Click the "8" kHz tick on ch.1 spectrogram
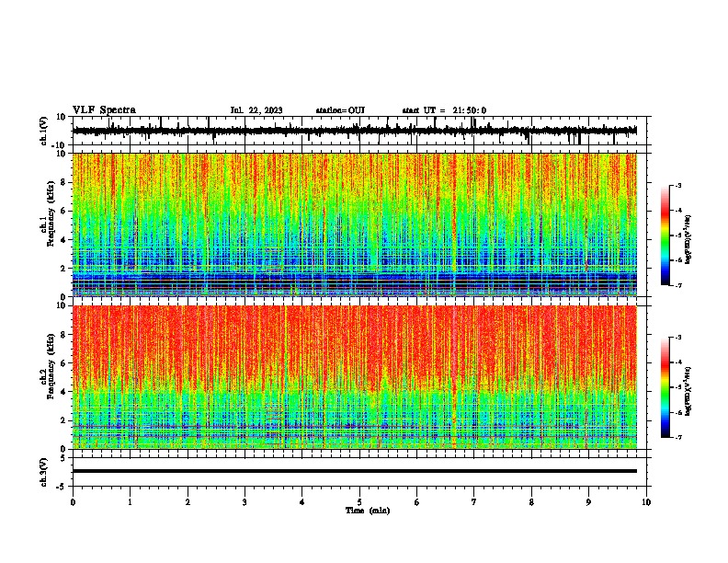728x563 pixels. (63, 182)
